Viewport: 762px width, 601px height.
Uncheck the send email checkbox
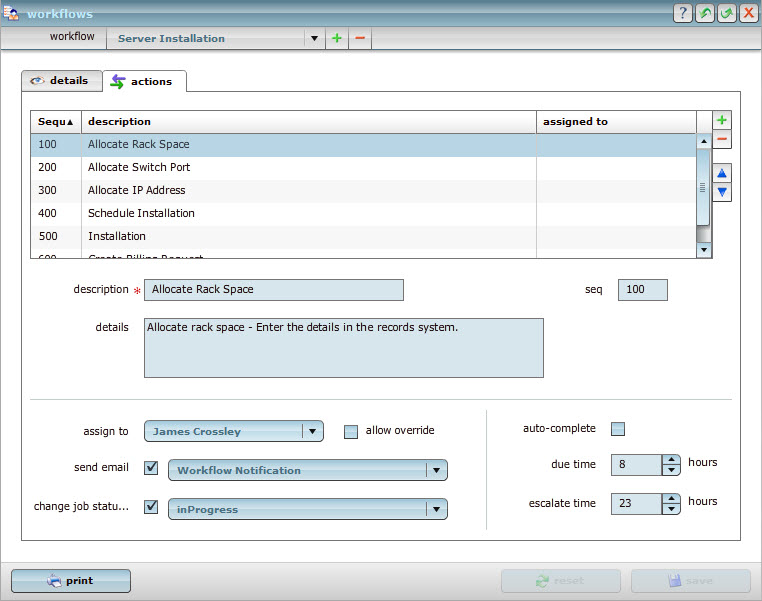152,468
